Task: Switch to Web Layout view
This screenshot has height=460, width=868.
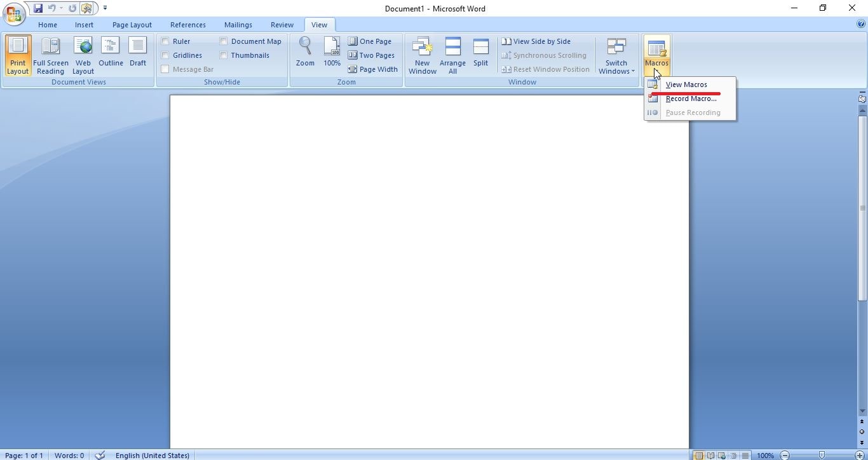Action: (x=83, y=55)
